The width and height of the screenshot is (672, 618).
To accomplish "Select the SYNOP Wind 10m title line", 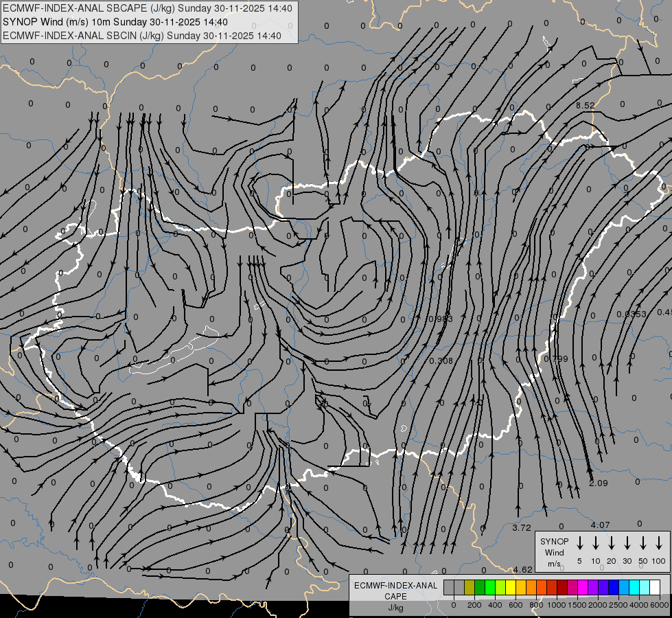I will click(115, 22).
